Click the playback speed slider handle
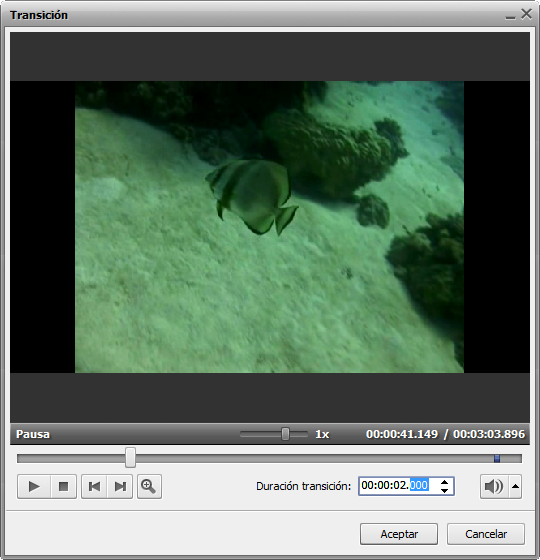Screen dimensions: 540x560 pos(285,434)
